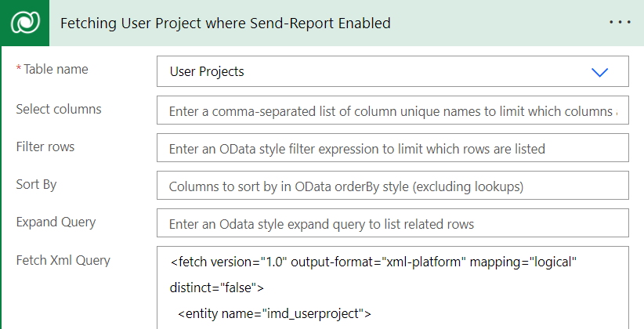Click into the Filter rows field
The width and height of the screenshot is (644, 329).
(393, 149)
